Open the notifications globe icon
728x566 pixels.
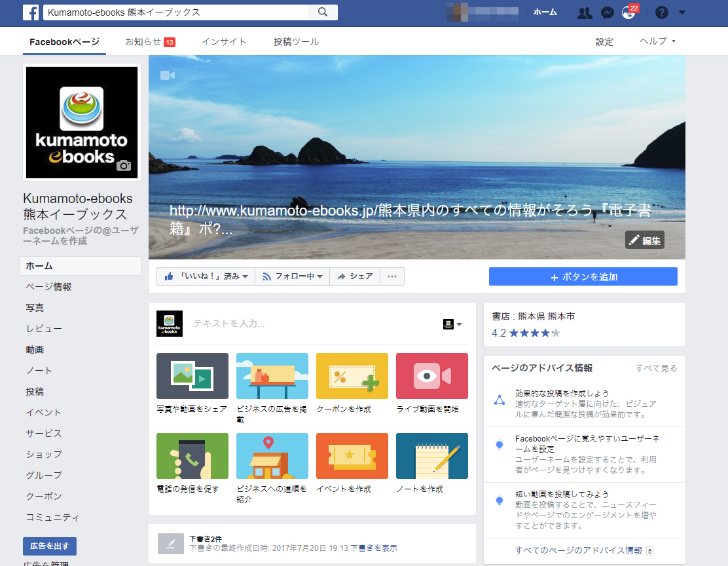click(x=628, y=13)
